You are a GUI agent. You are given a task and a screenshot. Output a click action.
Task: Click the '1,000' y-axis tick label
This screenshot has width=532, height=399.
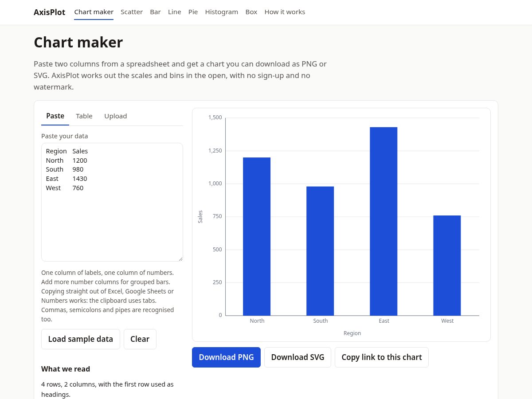[x=215, y=184]
